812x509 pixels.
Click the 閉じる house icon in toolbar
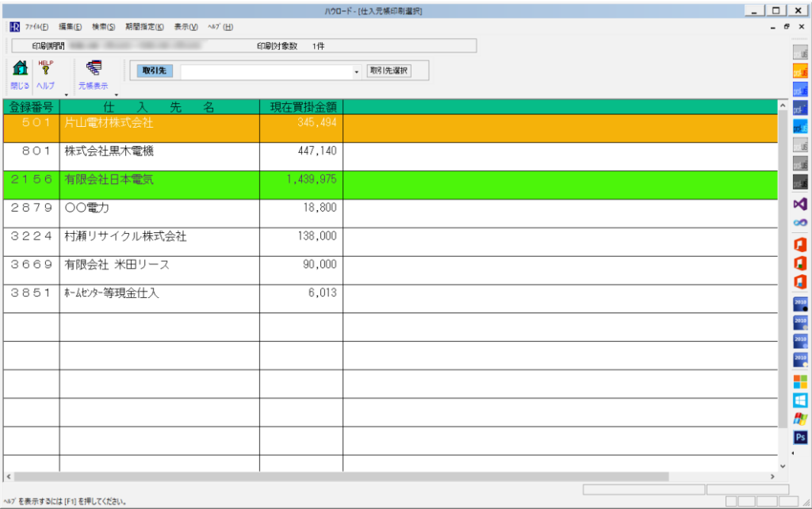tap(20, 70)
